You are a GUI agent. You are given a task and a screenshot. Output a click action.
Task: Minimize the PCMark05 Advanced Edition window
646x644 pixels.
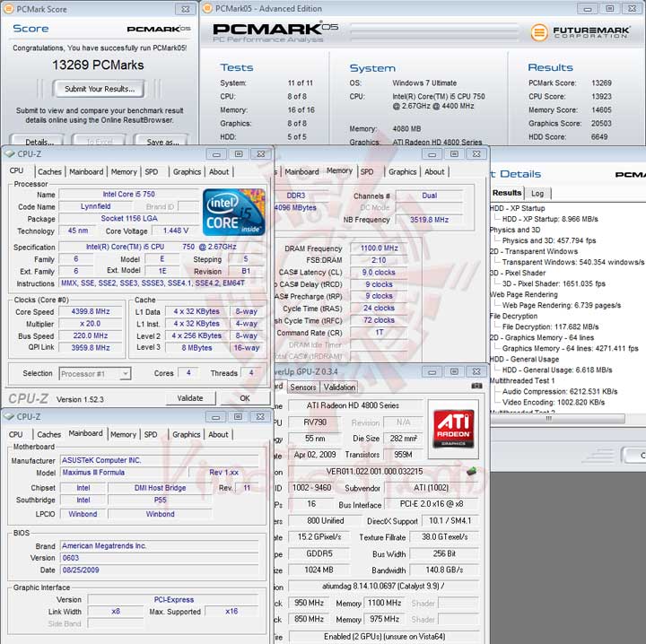(x=588, y=9)
